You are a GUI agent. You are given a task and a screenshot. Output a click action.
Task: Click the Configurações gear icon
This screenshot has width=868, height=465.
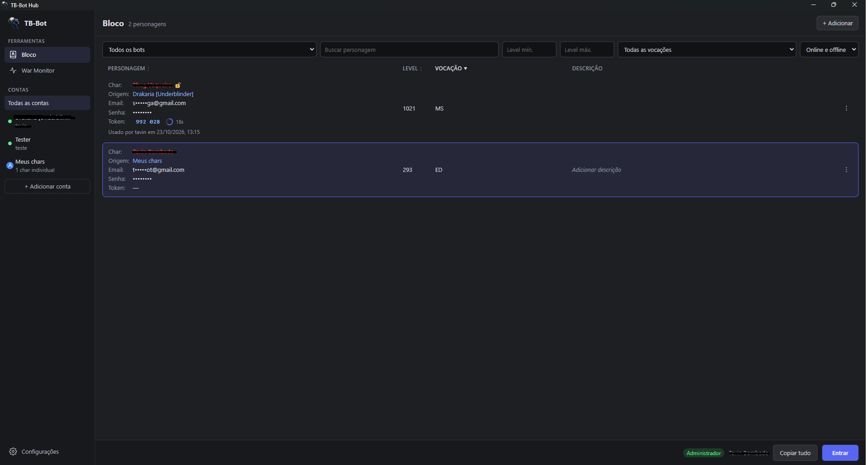pos(13,451)
